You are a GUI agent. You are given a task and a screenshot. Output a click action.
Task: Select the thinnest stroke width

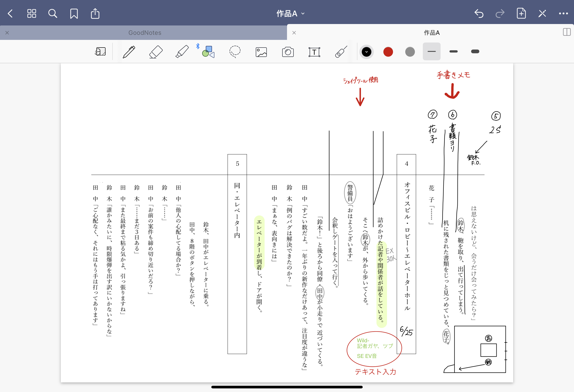click(431, 51)
